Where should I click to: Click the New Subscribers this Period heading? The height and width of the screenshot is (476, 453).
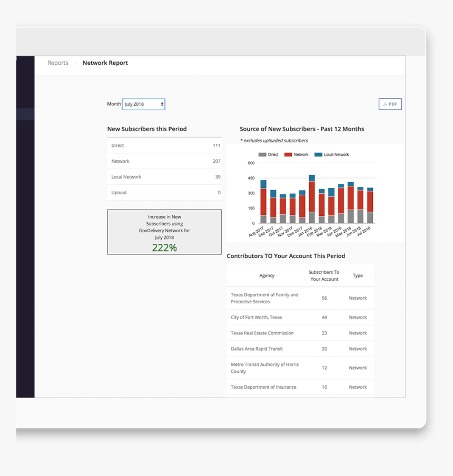coord(147,129)
